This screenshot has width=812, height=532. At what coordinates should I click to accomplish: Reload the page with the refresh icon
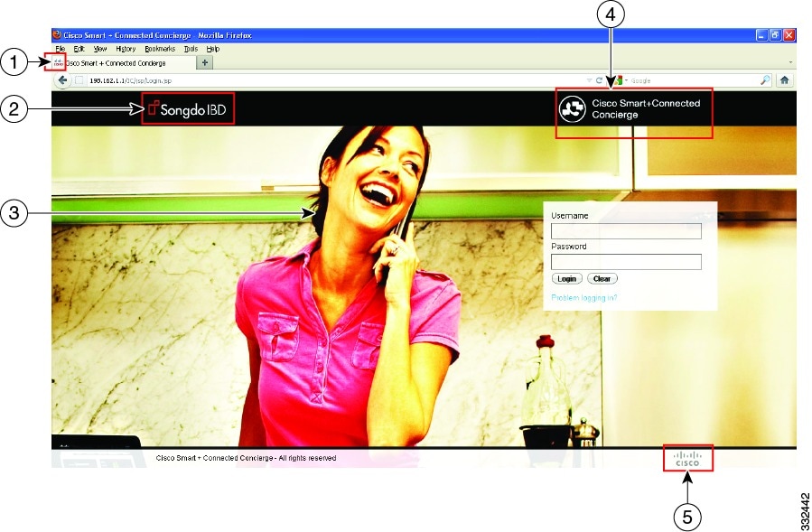click(x=599, y=80)
